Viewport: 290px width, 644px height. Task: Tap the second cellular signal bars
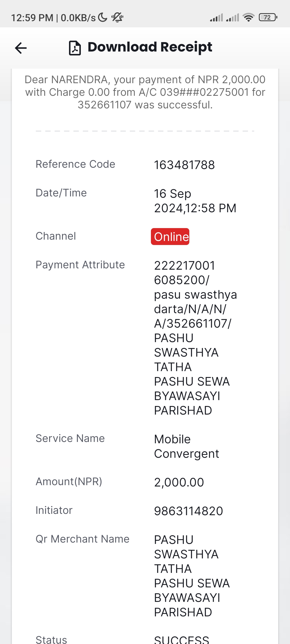233,18
